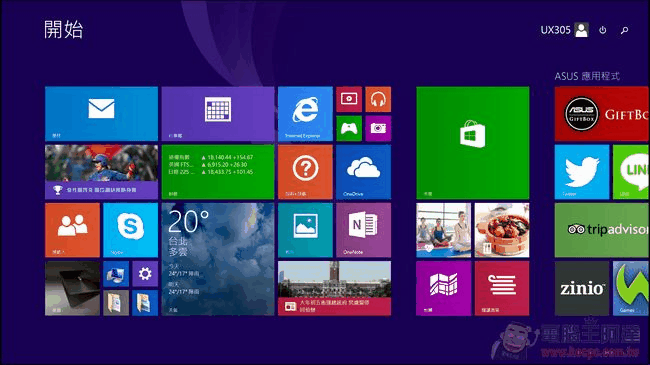Screen dimensions: 650x365
Task: Open the Photos tile
Action: 305,230
